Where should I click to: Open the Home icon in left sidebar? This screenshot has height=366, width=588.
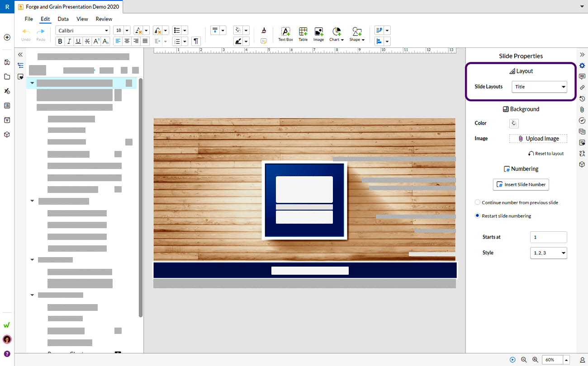[x=7, y=62]
